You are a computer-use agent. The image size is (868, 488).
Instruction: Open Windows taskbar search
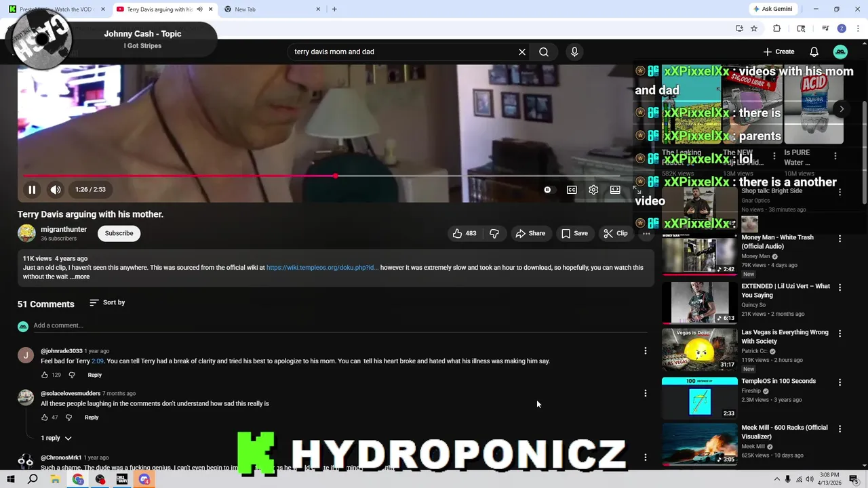33,479
